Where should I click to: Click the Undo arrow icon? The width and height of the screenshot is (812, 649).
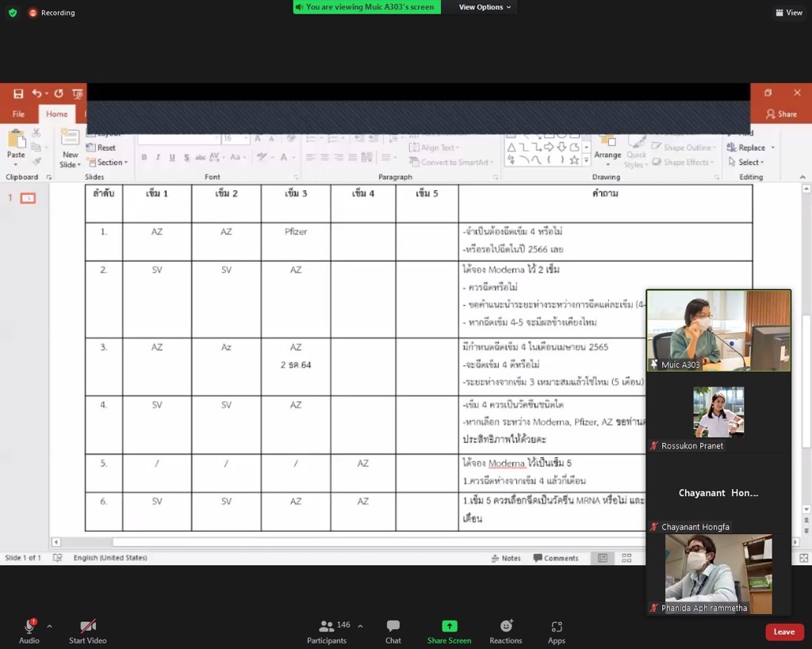tap(36, 94)
